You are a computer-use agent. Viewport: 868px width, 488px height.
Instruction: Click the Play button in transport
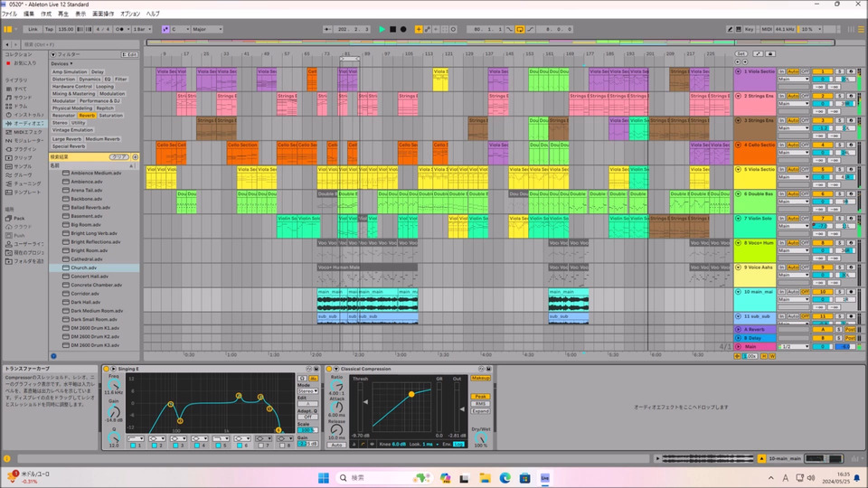click(x=382, y=29)
